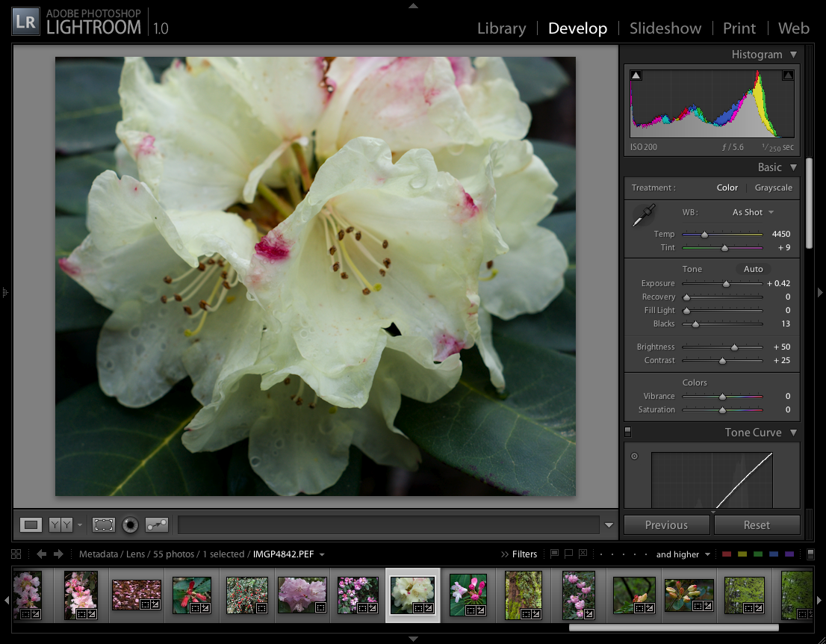This screenshot has width=826, height=644.
Task: Click the filmstrip horizontal scrollbar
Action: 674,628
